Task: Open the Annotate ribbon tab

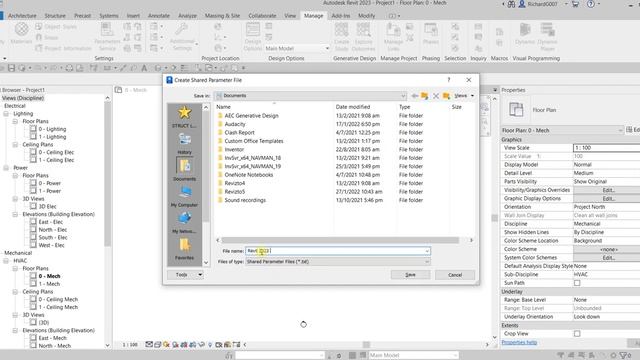Action: click(x=158, y=16)
